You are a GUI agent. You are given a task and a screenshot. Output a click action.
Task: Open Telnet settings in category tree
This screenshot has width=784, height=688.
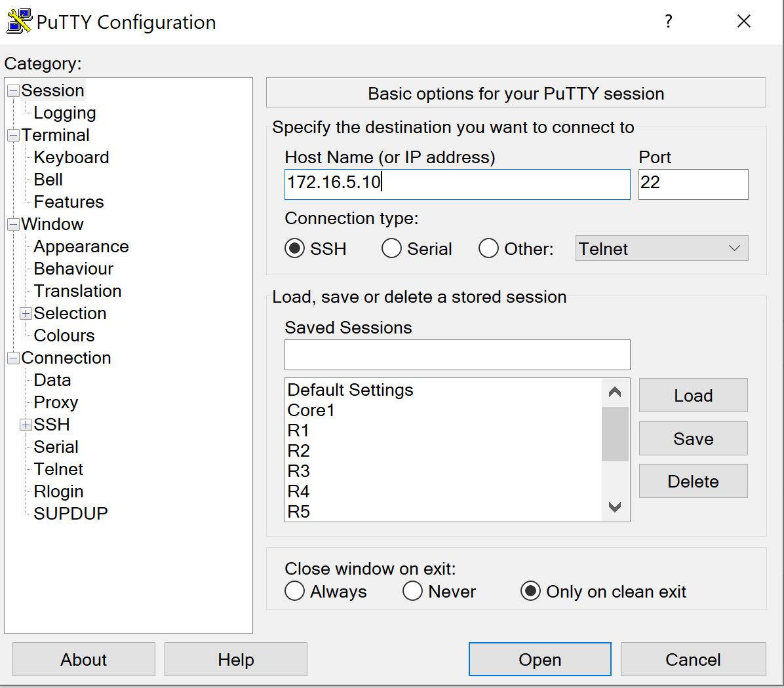(58, 469)
